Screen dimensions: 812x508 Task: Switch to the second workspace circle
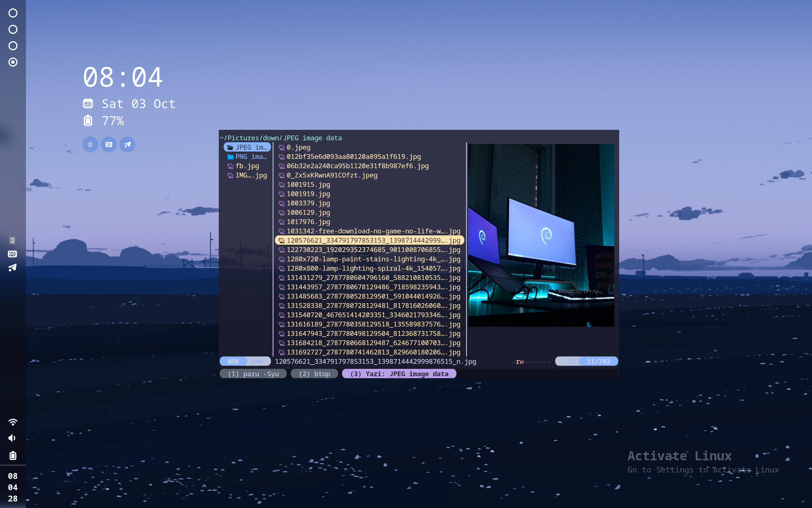(x=13, y=30)
